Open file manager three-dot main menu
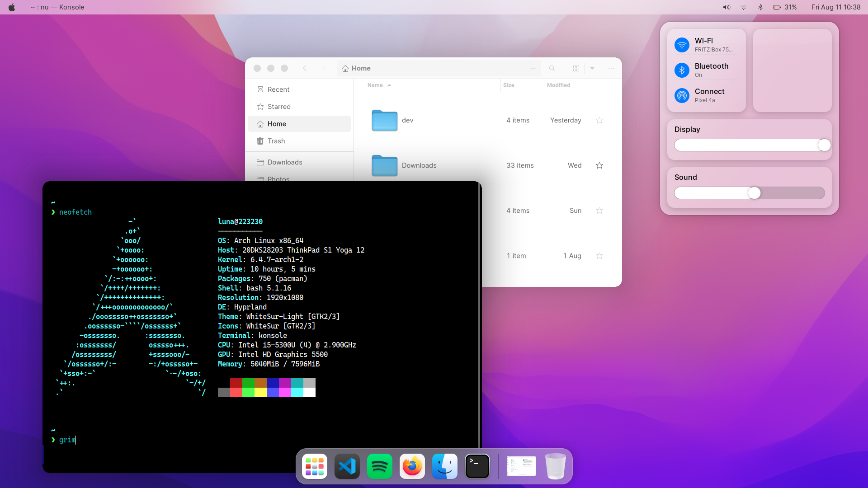Screen dimensions: 868x488 click(611, 68)
